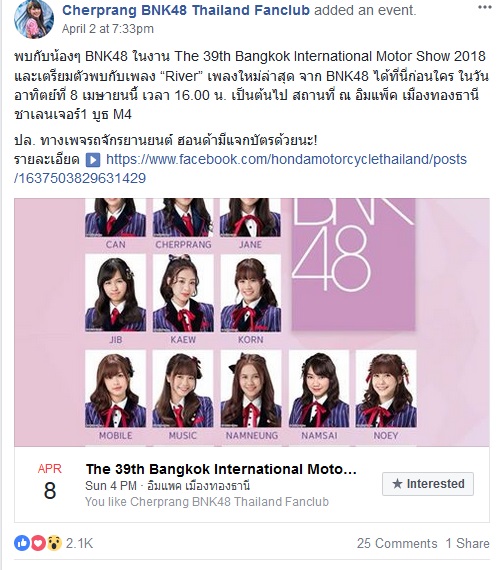Open the April 2 at 7:33pm timestamp
This screenshot has height=570, width=502.
108,29
